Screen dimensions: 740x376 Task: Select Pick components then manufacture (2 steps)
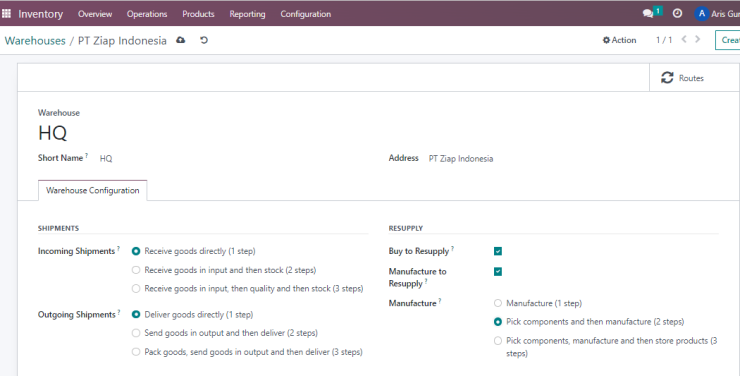click(498, 322)
